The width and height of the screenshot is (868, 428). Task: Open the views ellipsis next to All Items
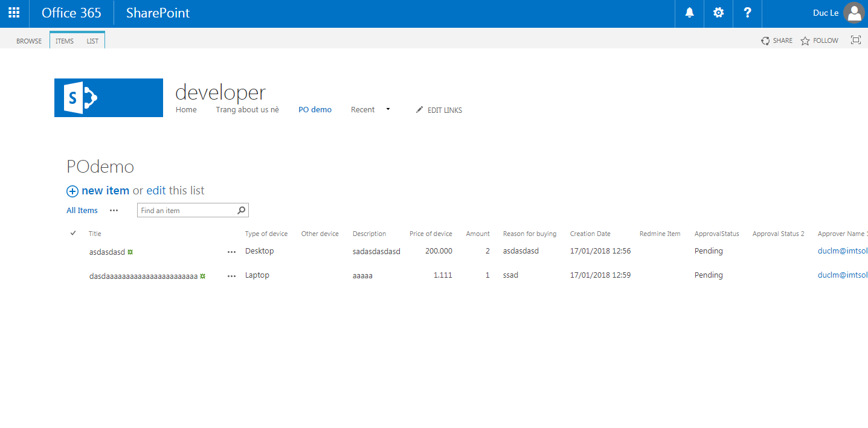[114, 211]
